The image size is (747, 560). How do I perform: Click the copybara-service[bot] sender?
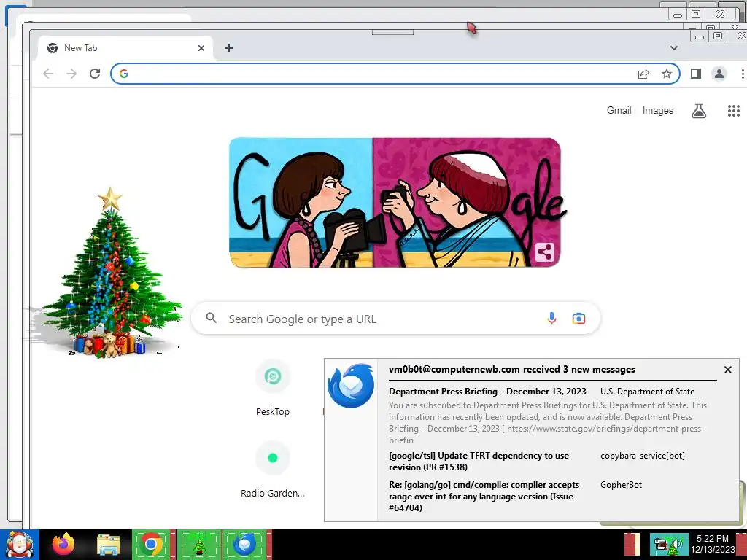click(642, 456)
